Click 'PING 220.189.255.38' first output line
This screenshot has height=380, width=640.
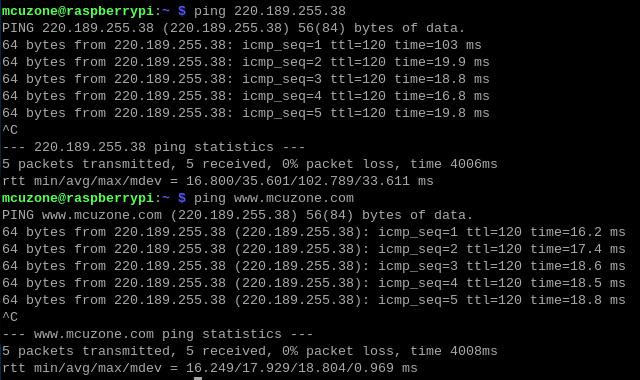(x=233, y=28)
